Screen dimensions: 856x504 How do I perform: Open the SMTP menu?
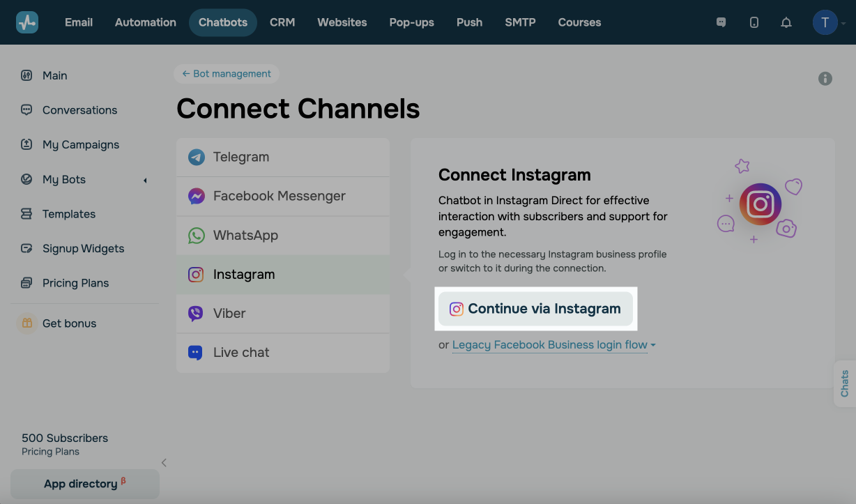(x=521, y=22)
